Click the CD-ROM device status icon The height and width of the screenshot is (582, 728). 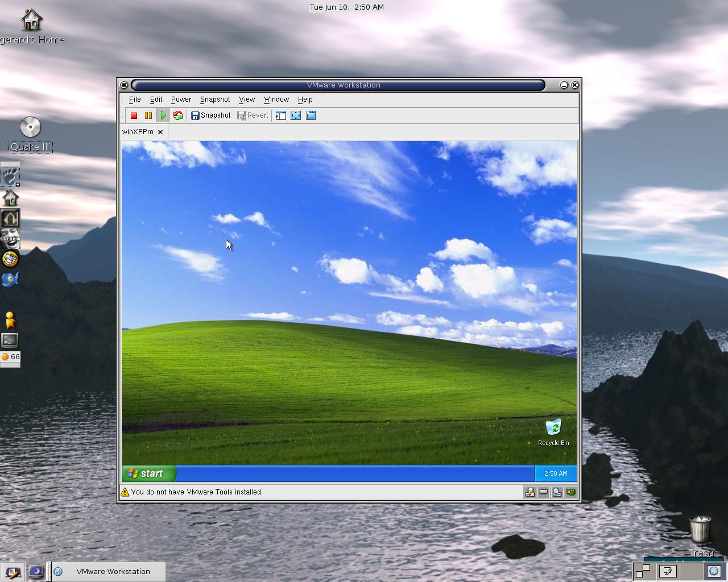(557, 492)
